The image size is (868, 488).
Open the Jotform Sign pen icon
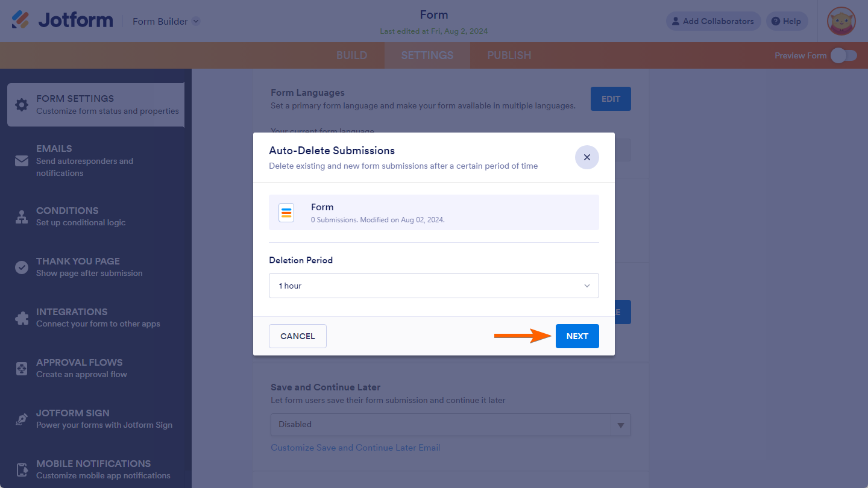coord(22,419)
